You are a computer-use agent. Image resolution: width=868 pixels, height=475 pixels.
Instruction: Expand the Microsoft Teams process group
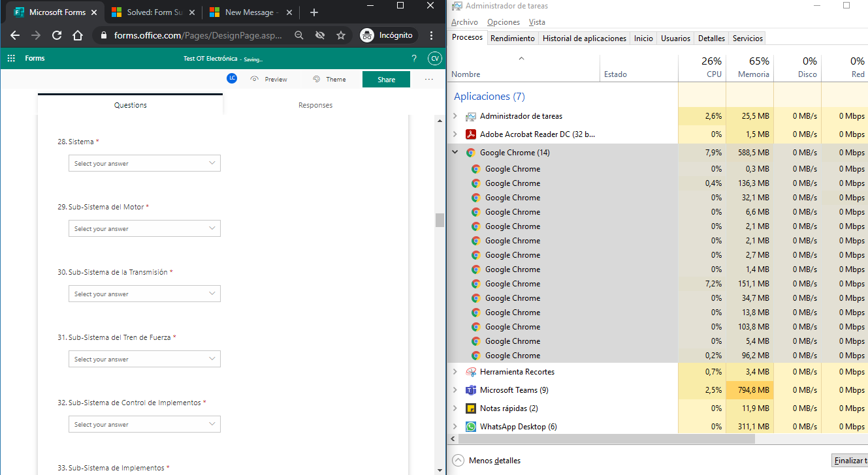(455, 390)
